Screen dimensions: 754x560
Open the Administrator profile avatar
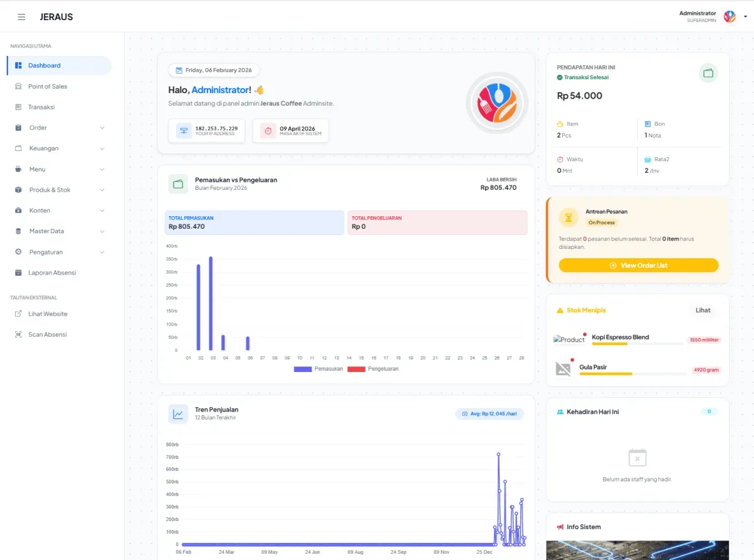coord(729,16)
